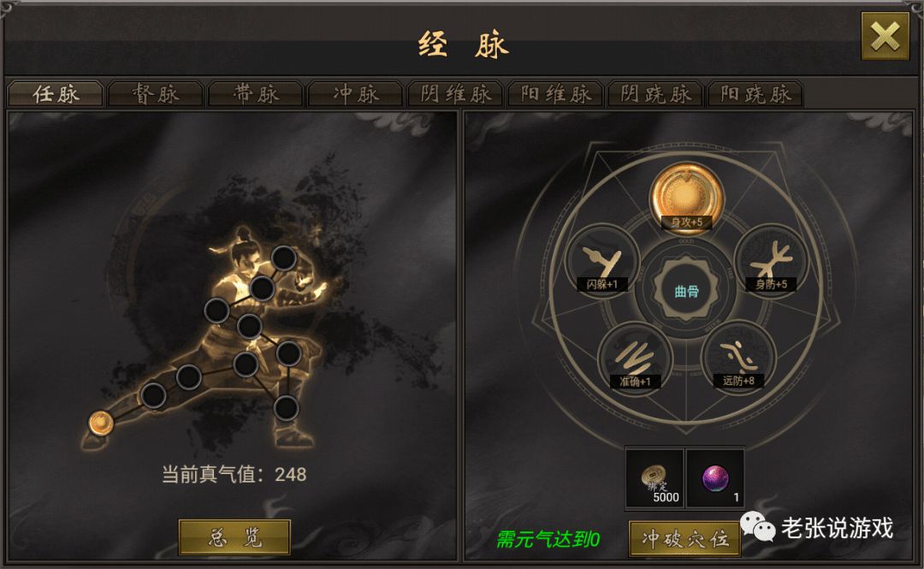Click the central 曲骨 acupoint emblem
Image resolution: width=924 pixels, height=569 pixels.
click(x=686, y=290)
